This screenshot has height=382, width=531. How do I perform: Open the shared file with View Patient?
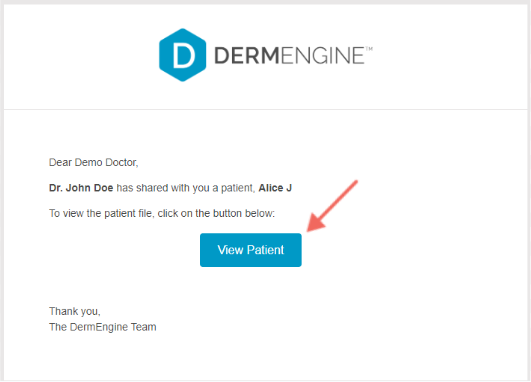point(251,250)
